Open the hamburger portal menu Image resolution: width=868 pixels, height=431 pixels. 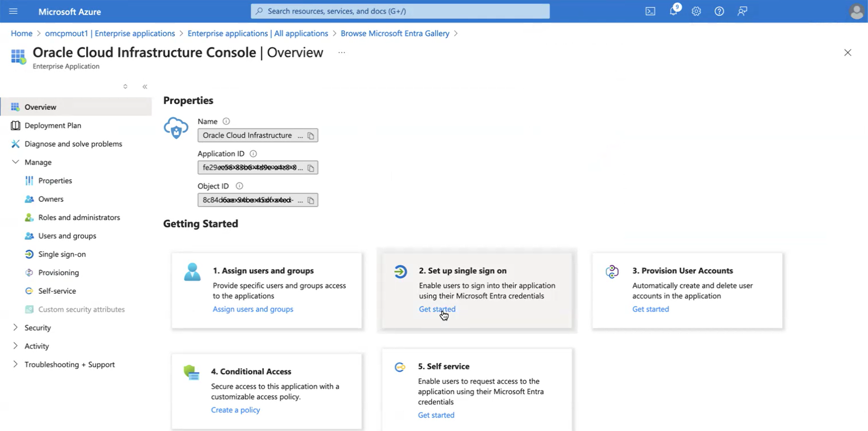[x=13, y=12]
